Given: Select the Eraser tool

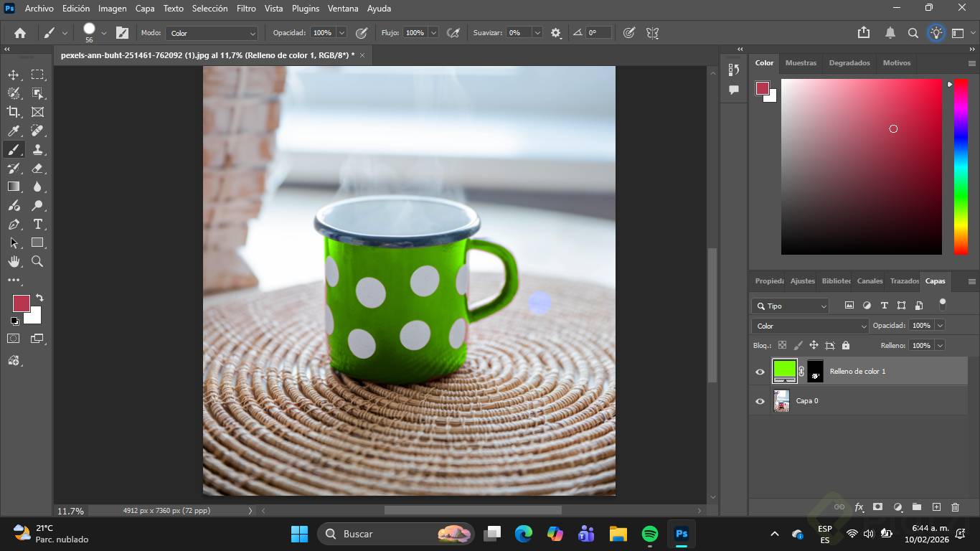Looking at the screenshot, I should pyautogui.click(x=37, y=168).
